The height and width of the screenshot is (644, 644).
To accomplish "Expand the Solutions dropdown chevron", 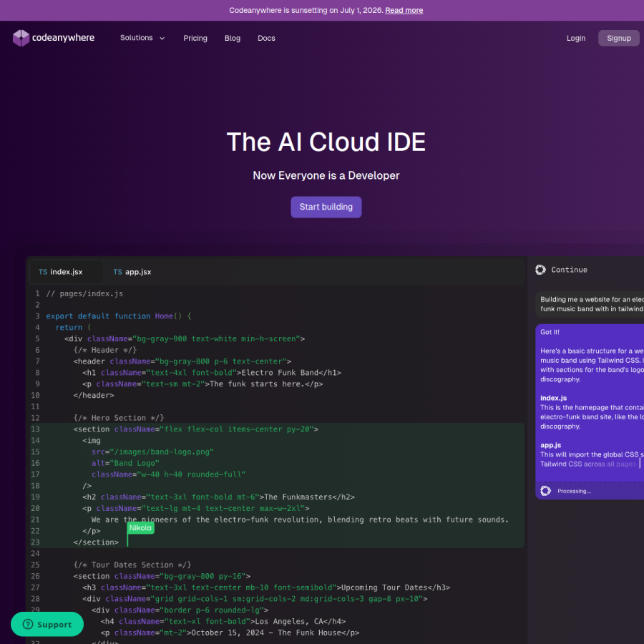I will pos(162,38).
